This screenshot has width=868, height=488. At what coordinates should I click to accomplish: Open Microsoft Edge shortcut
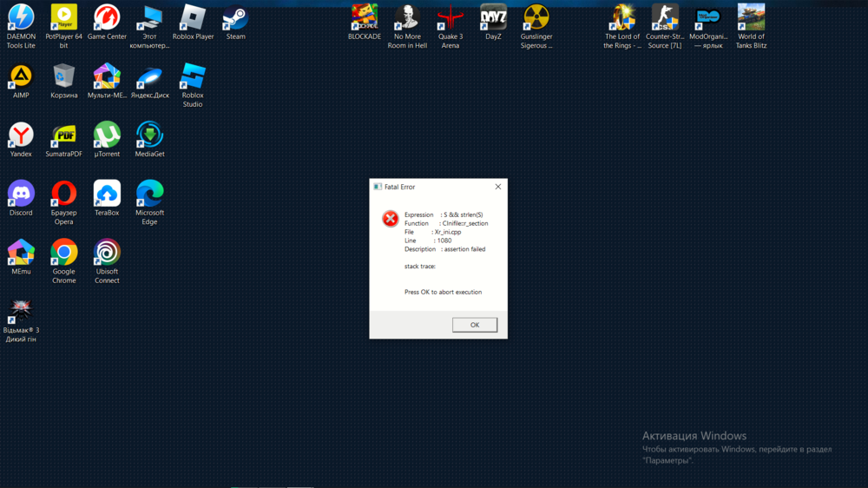[149, 202]
